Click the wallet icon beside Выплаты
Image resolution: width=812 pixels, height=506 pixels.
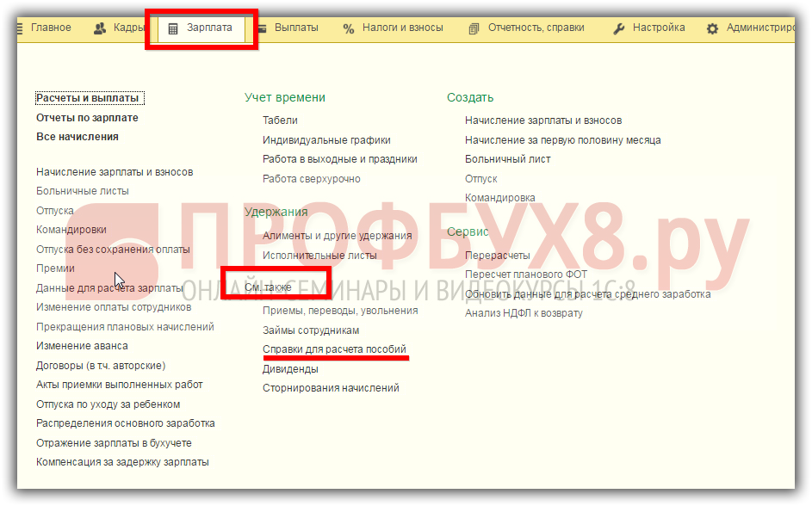coord(262,28)
